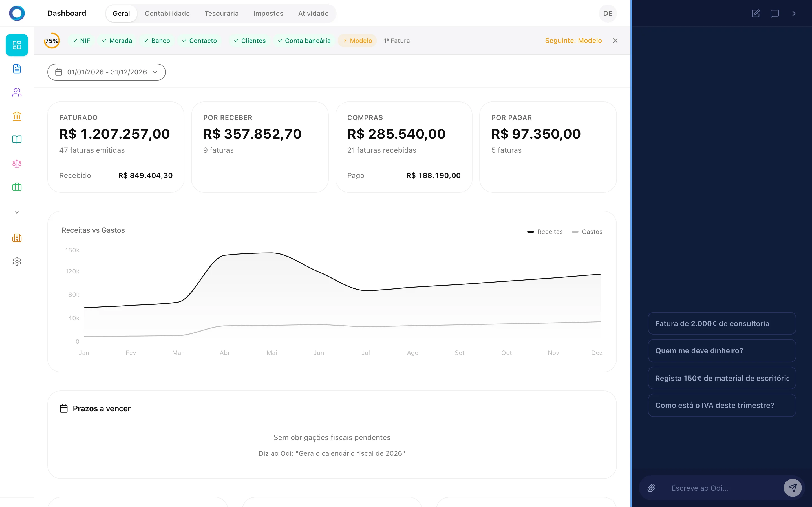The width and height of the screenshot is (812, 507).
Task: Switch to the Contabilidade tab
Action: (167, 14)
